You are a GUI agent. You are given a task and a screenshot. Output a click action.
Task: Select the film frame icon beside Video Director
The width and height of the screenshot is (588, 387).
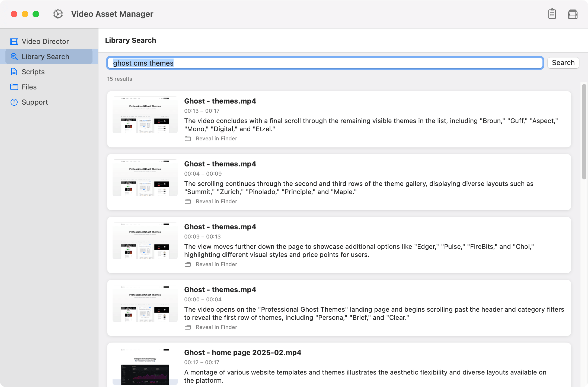click(x=14, y=41)
